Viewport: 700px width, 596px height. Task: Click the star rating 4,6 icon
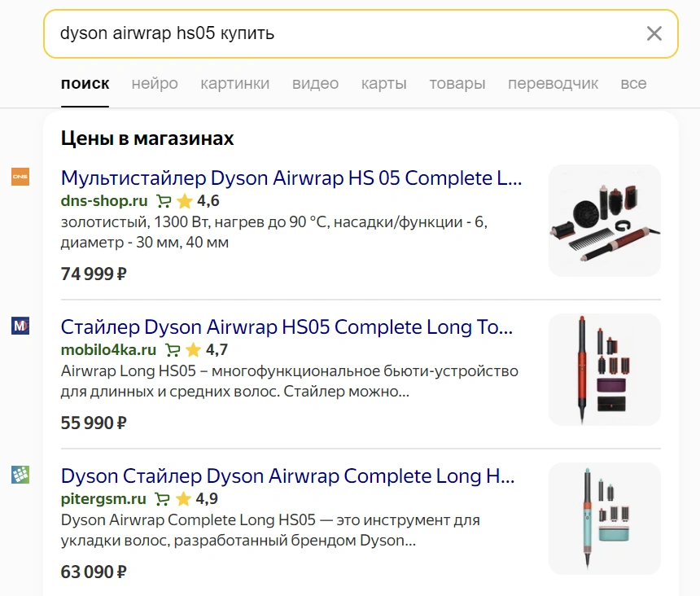point(185,201)
